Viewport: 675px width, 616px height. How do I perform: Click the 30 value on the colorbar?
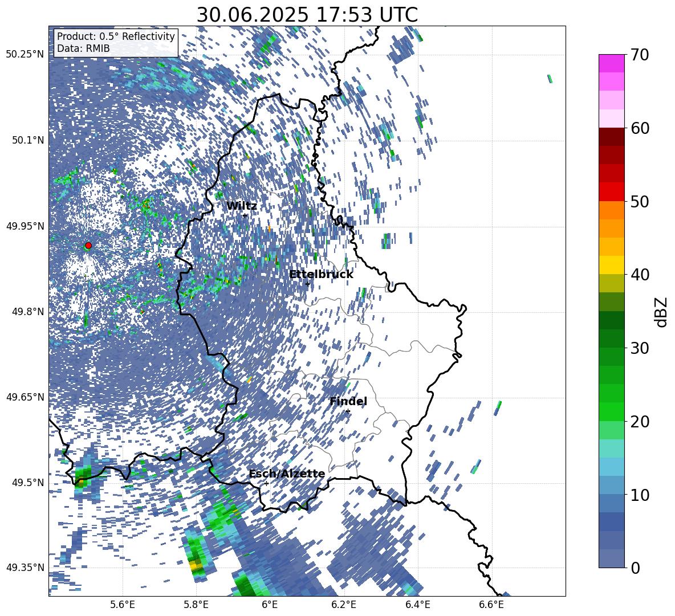pyautogui.click(x=640, y=348)
